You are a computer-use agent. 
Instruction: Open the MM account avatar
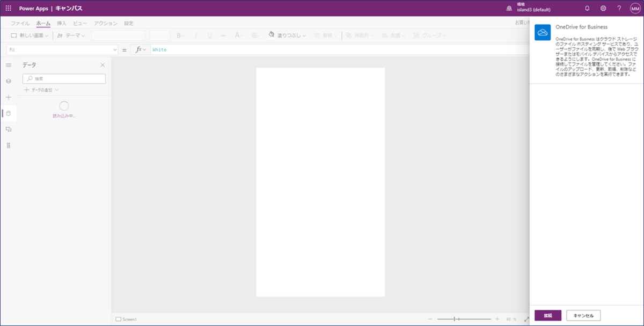(x=635, y=9)
